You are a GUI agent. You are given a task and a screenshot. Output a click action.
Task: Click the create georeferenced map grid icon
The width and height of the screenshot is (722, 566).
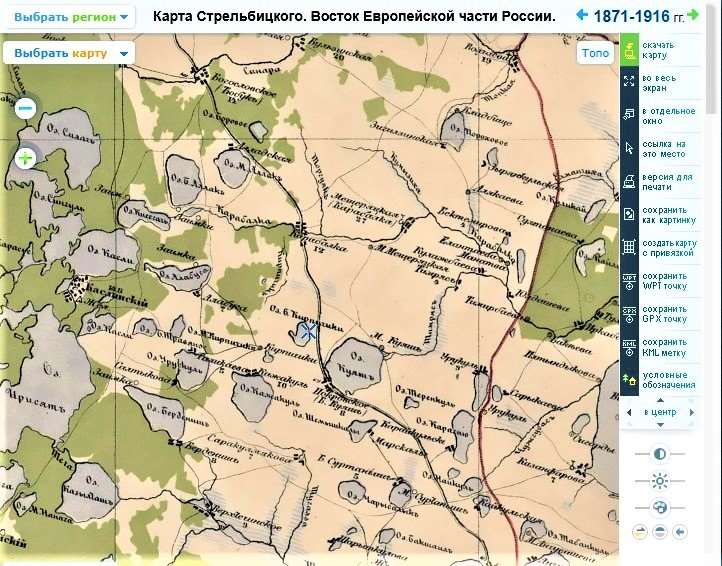[x=630, y=246]
